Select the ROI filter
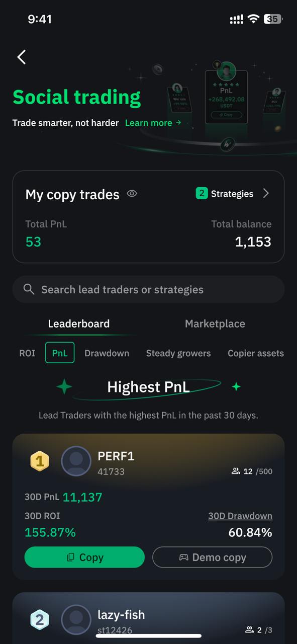Screen dimensions: 297x644 tap(27, 353)
